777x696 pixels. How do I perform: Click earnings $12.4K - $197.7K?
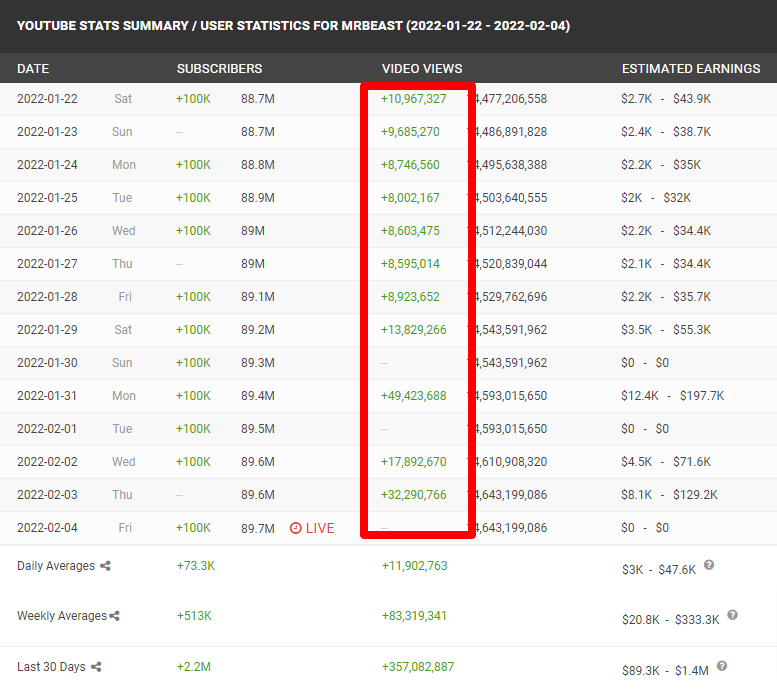coord(672,396)
